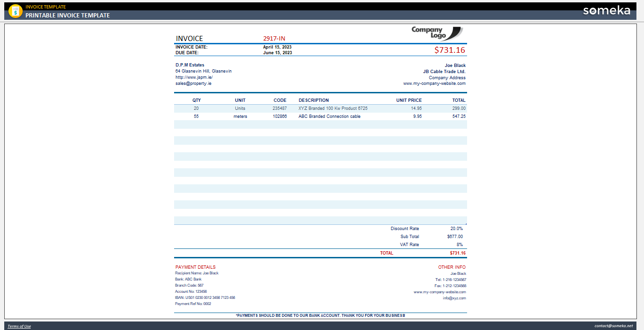Open the Terms of Use link
This screenshot has height=330, width=644.
19,326
